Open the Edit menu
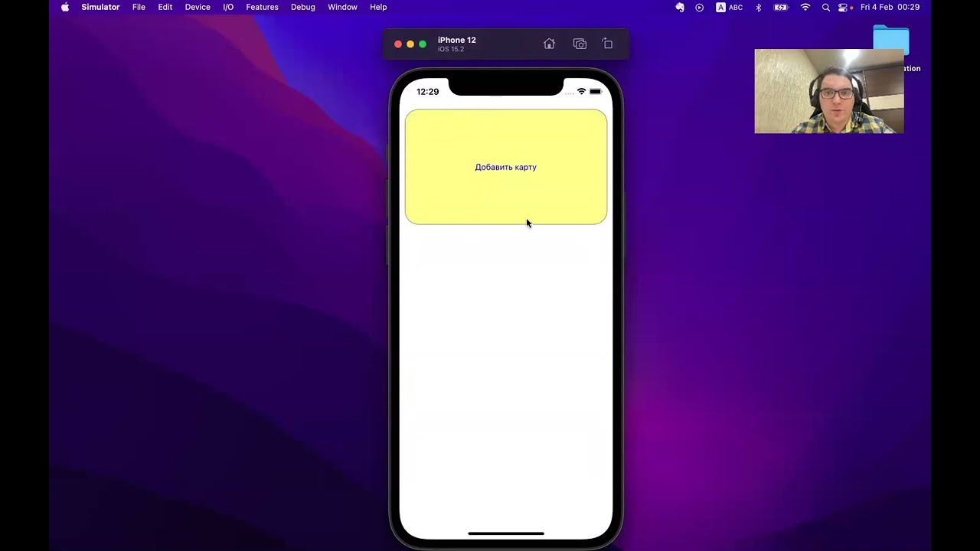 pos(165,7)
